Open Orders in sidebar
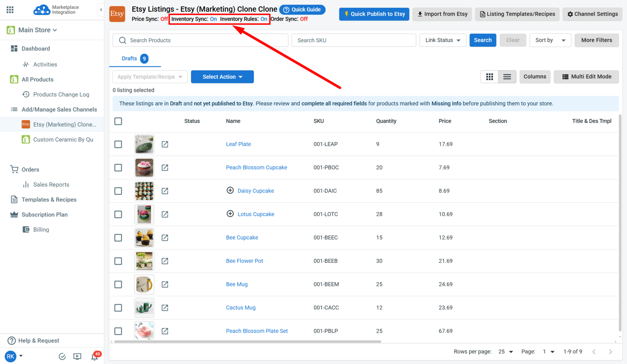The height and width of the screenshot is (364, 627). [x=30, y=170]
